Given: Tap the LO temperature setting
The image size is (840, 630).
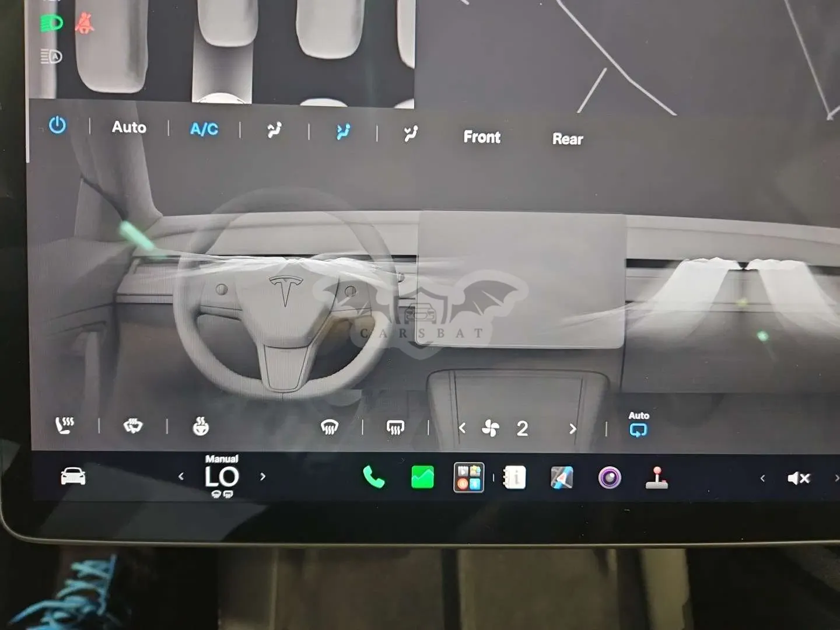Looking at the screenshot, I should tap(222, 477).
